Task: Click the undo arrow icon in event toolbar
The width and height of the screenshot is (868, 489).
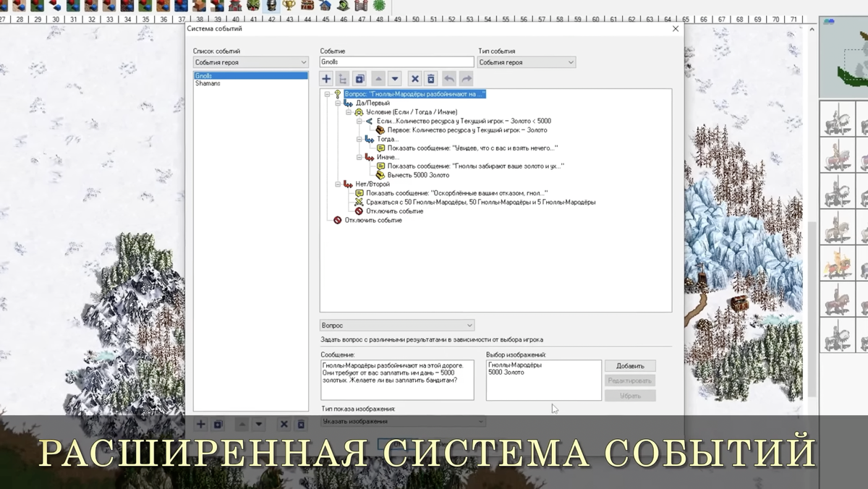Action: coord(449,79)
